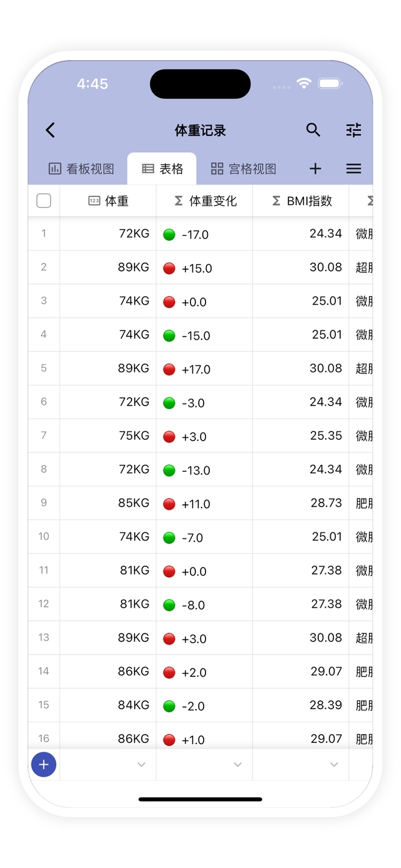
Task: Tap the sigma icon beside 体重变化
Action: (x=179, y=201)
